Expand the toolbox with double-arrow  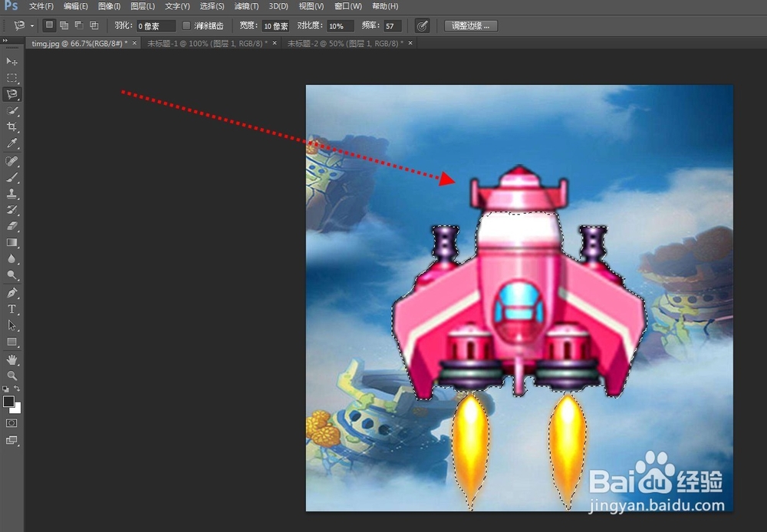[x=5, y=41]
